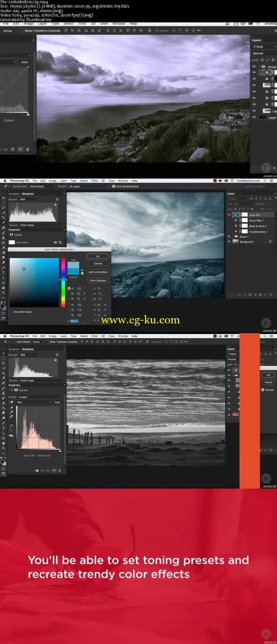Click lock position icon in purple-sky Layers panel
The width and height of the screenshot is (277, 644).
coord(273,60)
